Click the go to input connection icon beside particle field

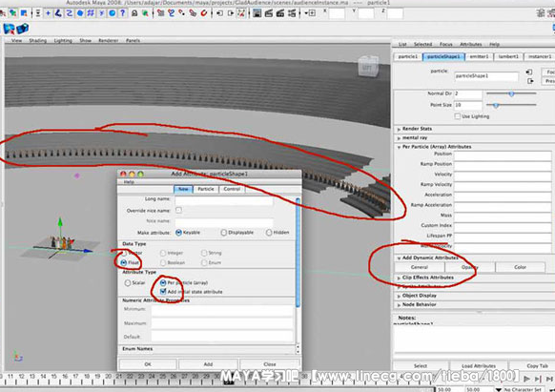pos(529,72)
